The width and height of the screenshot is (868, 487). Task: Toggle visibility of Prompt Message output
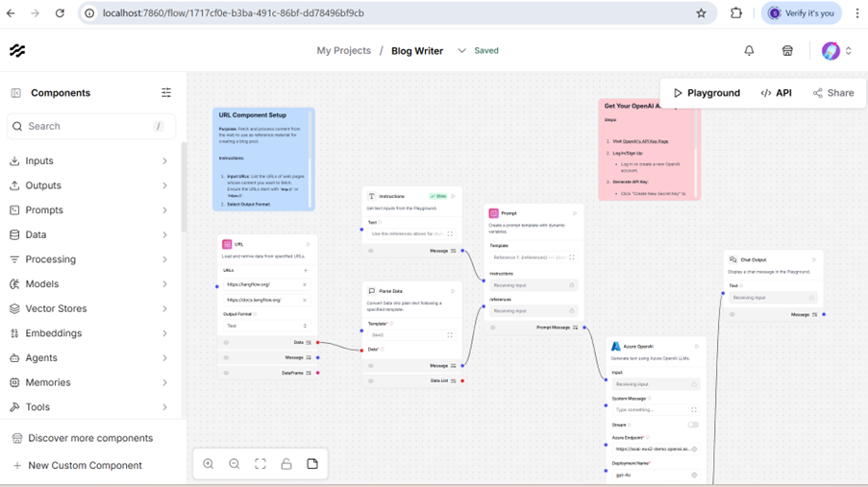click(x=493, y=328)
